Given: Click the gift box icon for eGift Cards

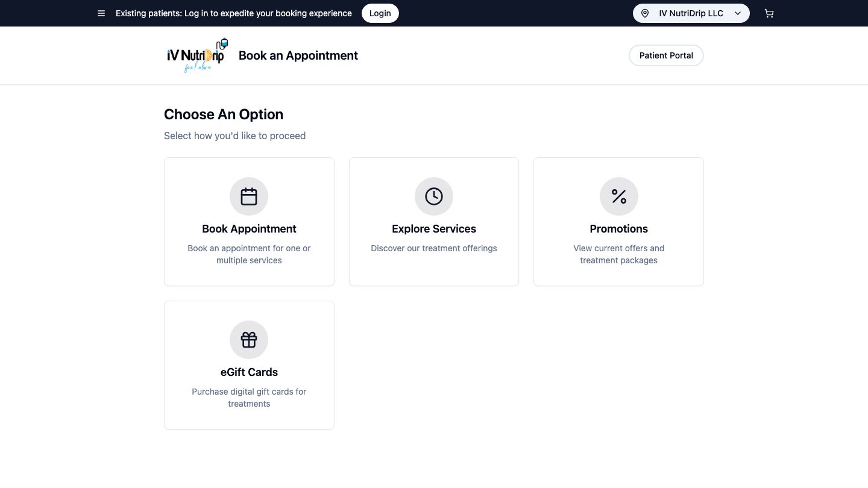Looking at the screenshot, I should [x=249, y=340].
